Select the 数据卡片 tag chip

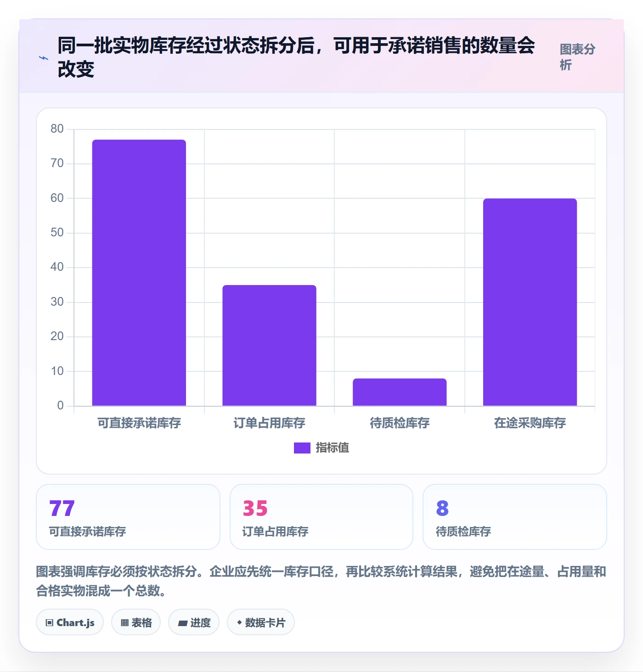click(x=261, y=622)
